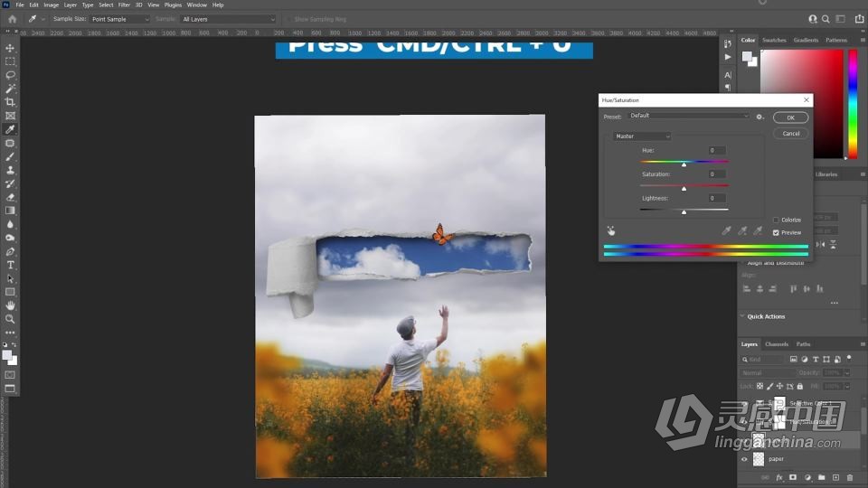Open the Image menu
The height and width of the screenshot is (488, 868).
coord(51,5)
